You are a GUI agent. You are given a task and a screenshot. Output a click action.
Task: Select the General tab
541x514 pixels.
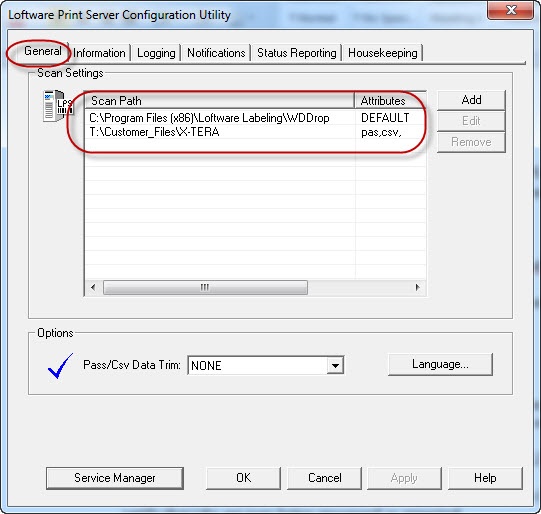(43, 51)
